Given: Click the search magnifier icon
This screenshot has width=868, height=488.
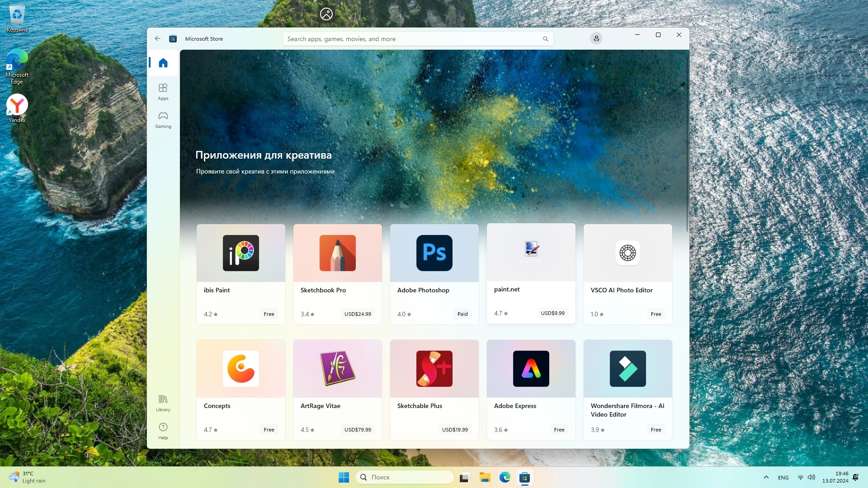Looking at the screenshot, I should click(546, 39).
